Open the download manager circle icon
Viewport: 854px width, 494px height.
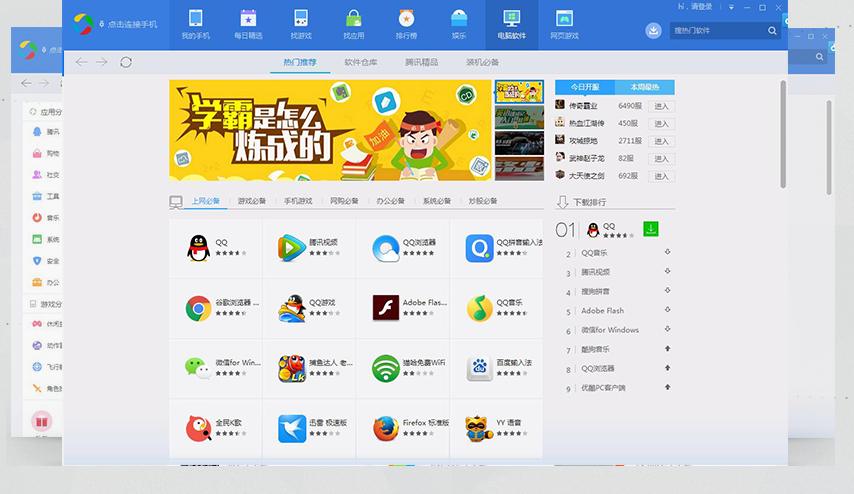653,31
